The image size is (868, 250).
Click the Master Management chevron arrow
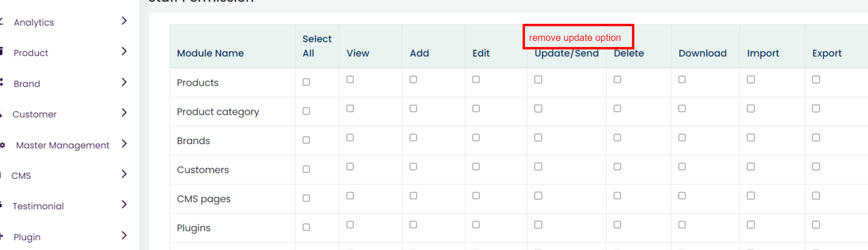124,143
